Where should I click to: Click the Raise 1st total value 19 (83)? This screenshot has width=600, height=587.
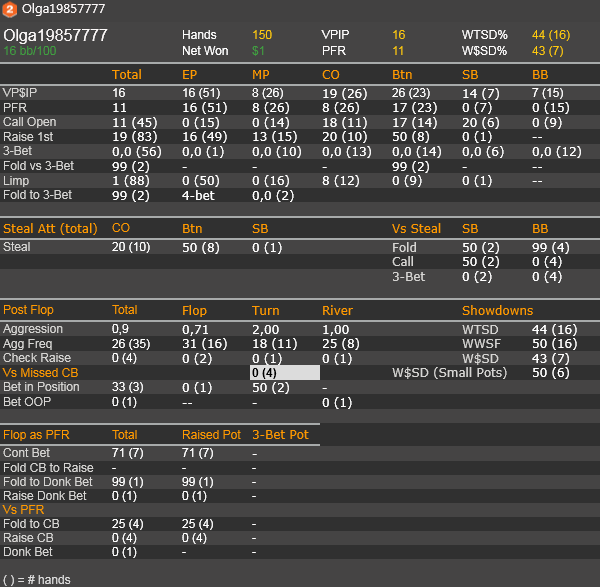pos(134,137)
